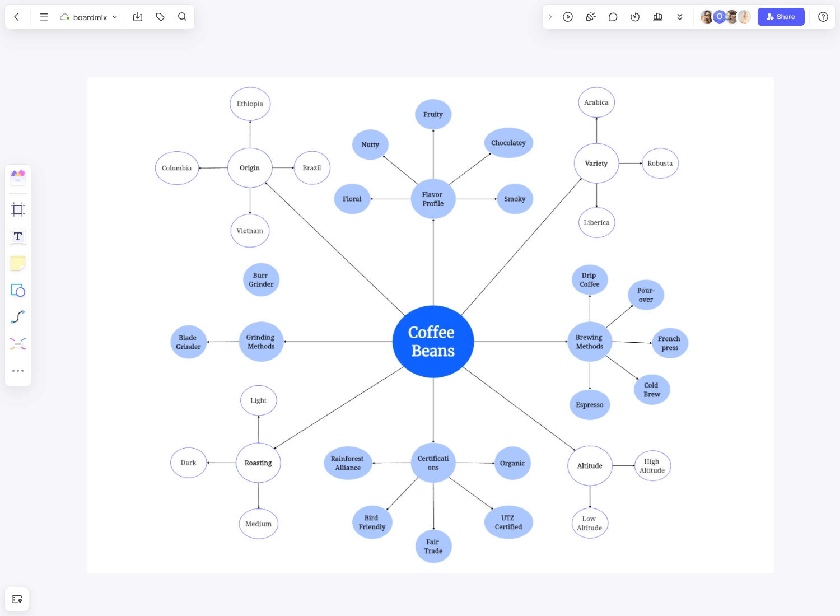Image resolution: width=840 pixels, height=616 pixels.
Task: Click the Drip Coffee node
Action: point(590,280)
